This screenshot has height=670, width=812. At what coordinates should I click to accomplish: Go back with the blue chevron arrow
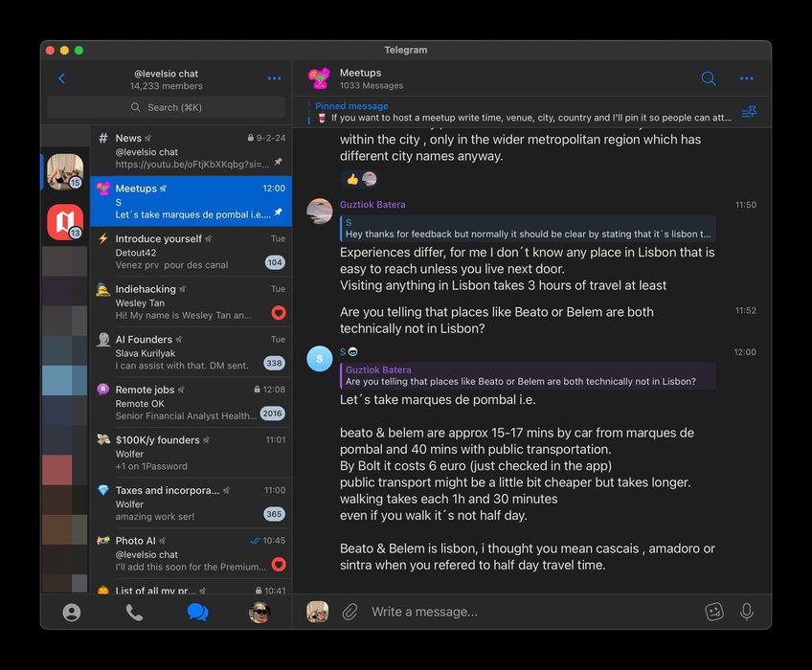pos(61,78)
